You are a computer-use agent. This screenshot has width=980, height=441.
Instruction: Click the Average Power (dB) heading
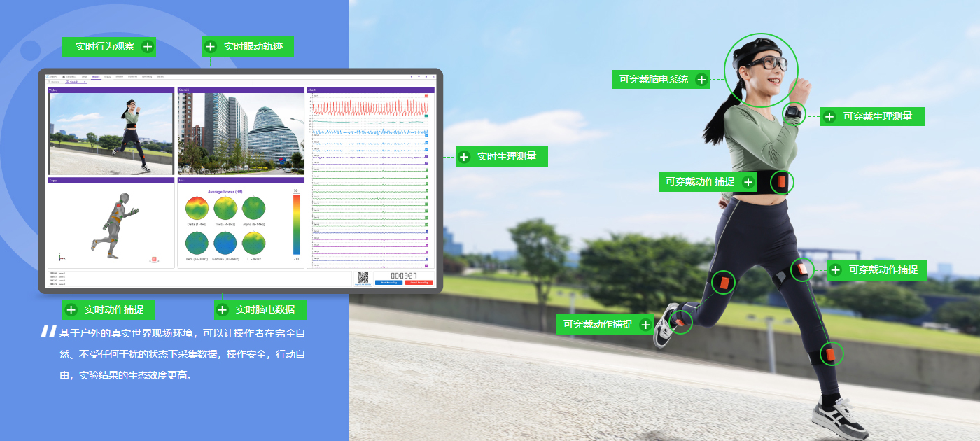click(225, 191)
